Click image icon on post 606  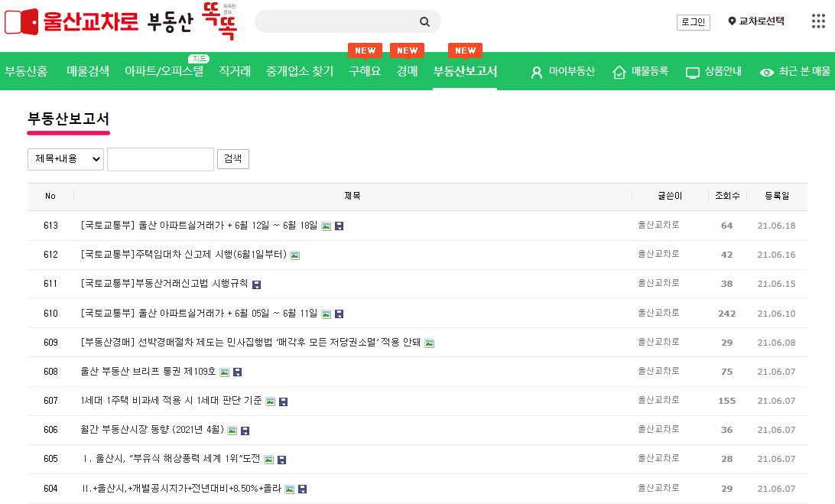click(x=232, y=431)
